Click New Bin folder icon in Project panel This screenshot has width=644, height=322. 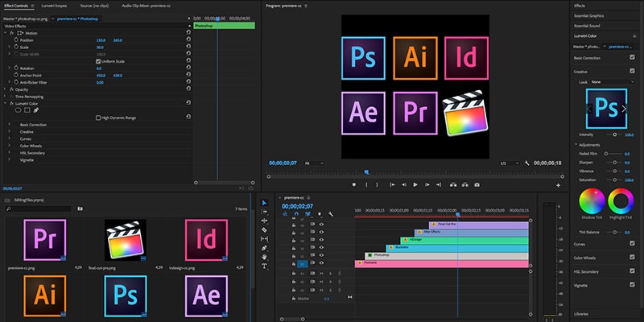(x=80, y=208)
